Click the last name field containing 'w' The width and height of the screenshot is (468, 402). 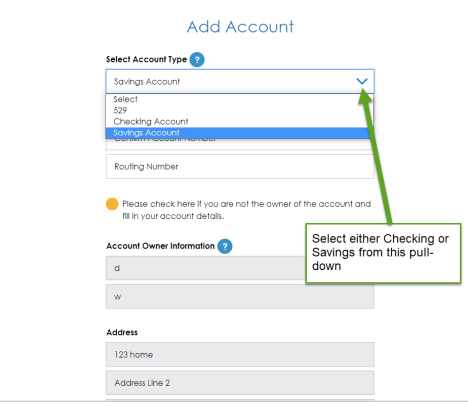(x=240, y=296)
